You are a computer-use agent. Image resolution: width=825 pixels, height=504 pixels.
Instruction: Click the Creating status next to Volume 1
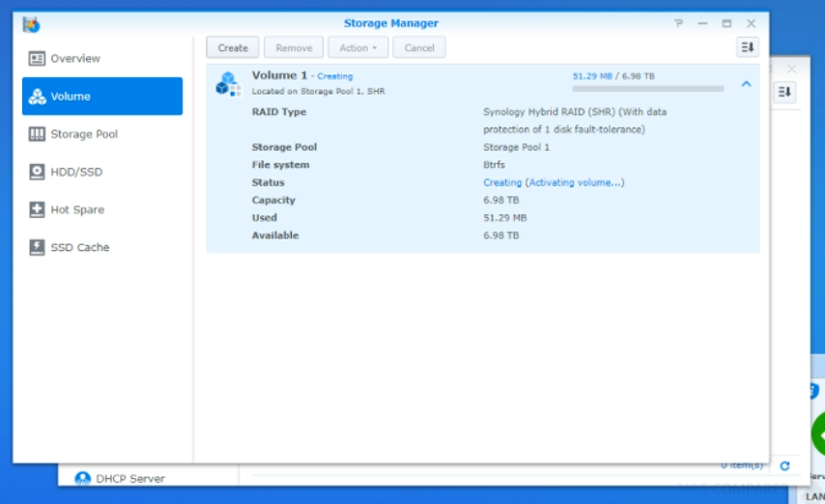[x=334, y=76]
